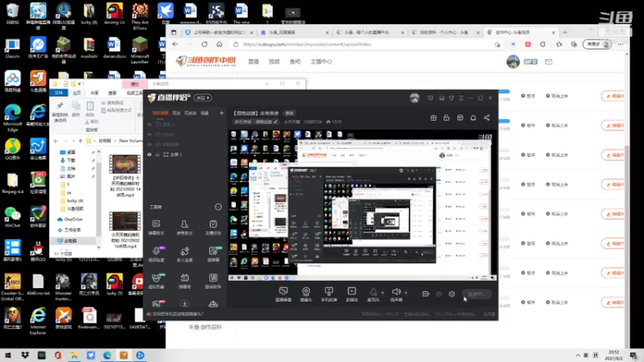The image size is (644, 362).
Task: Open 房管助手 tool in toolbox
Action: 184,227
